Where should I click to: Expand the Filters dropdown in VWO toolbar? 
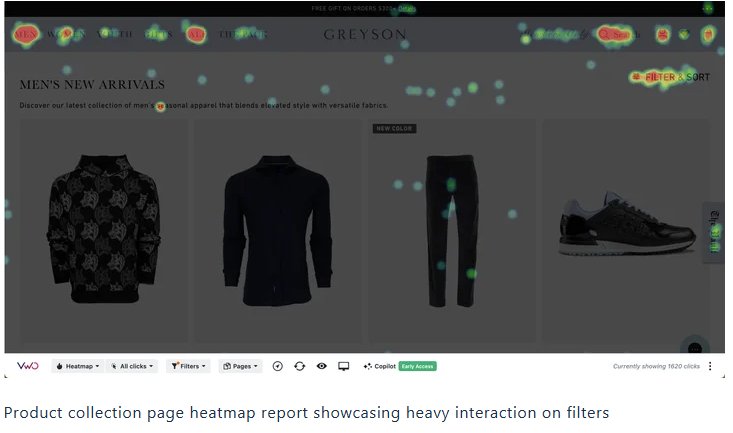pos(188,366)
